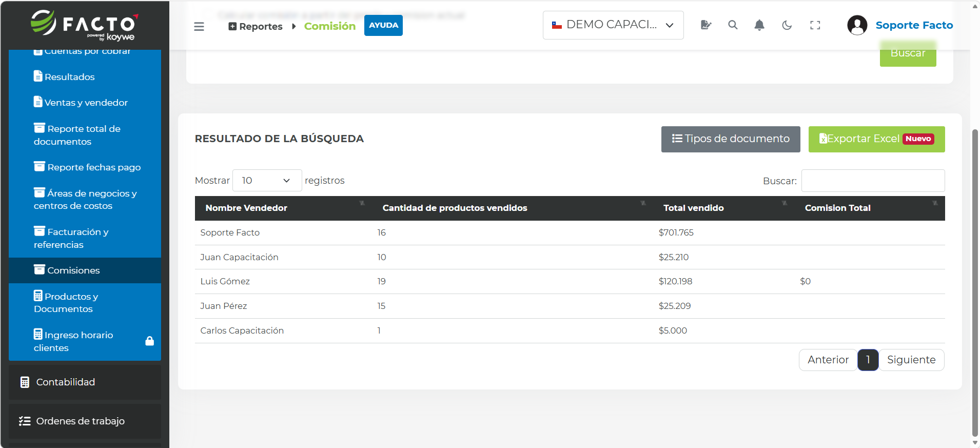Select the Comisiones menu item
Screen dimensions: 980x448
click(x=85, y=270)
